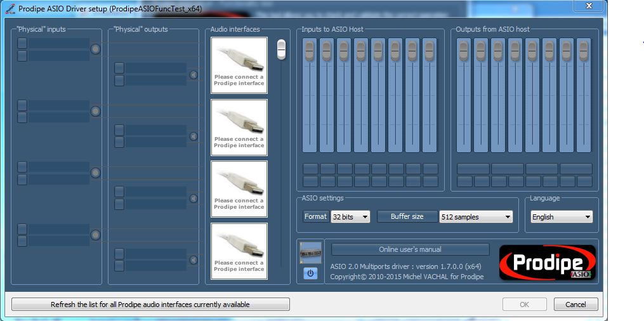644x321 pixels.
Task: Close the Prodipe ASIO Driver setup window
Action: (589, 6)
